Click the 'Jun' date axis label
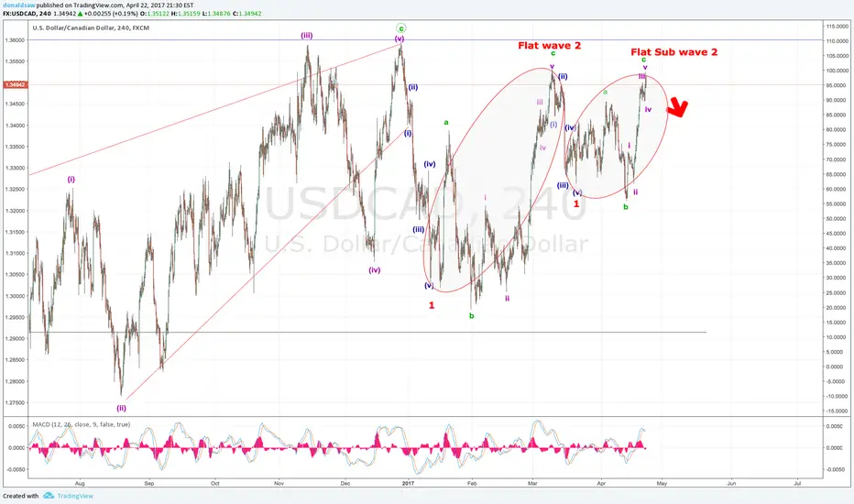This screenshot has width=854, height=504. pos(731,483)
